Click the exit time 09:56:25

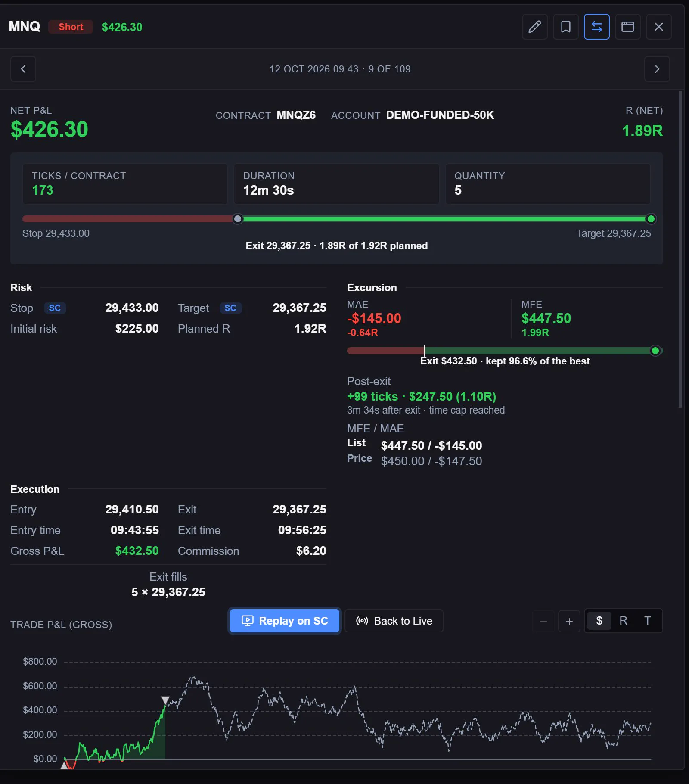point(302,530)
